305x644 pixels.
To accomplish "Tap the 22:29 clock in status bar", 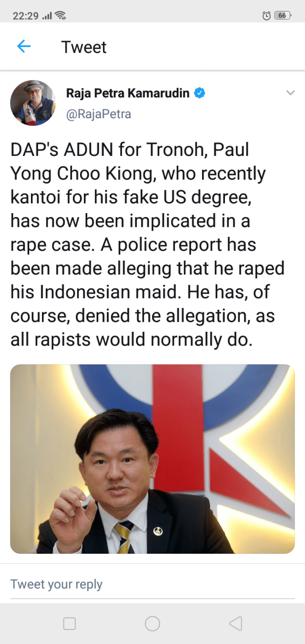I will [26, 16].
